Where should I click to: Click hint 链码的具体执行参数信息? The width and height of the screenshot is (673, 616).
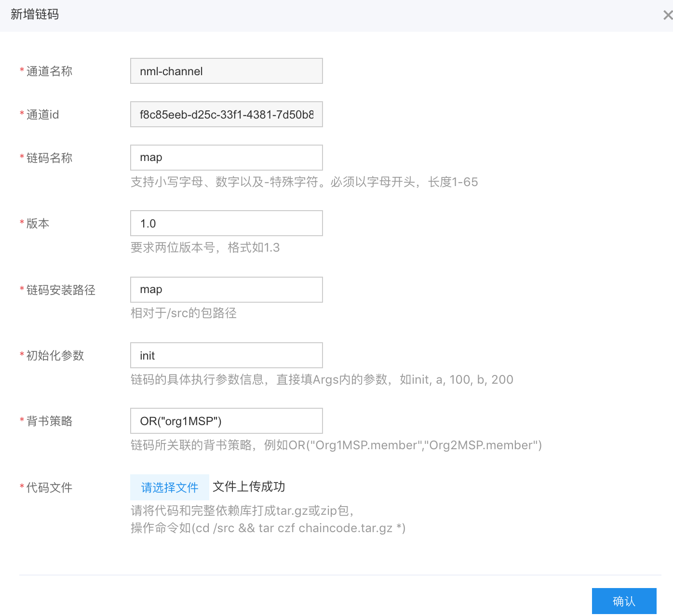click(x=322, y=380)
